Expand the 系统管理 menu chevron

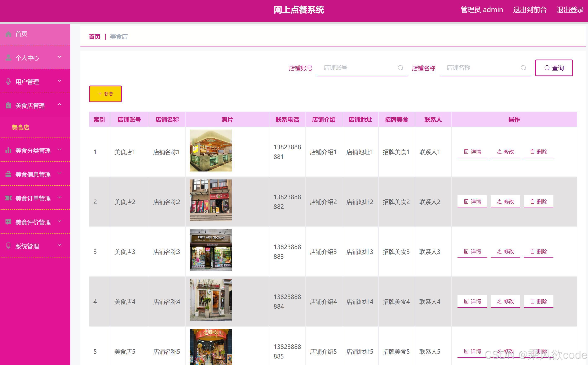(x=59, y=245)
